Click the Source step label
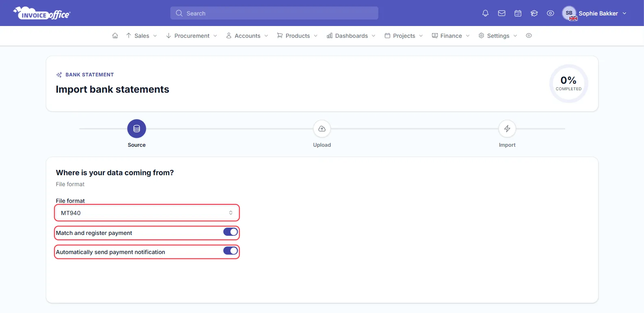The height and width of the screenshot is (313, 644). coord(137,145)
